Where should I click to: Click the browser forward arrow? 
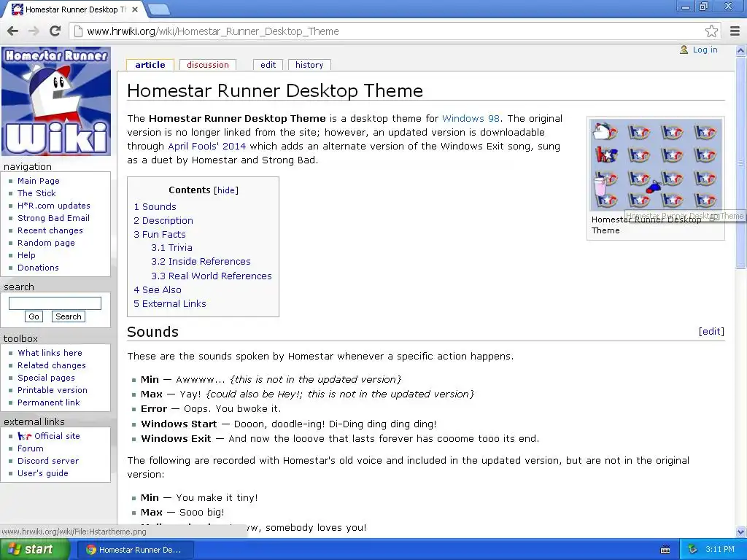coord(34,31)
